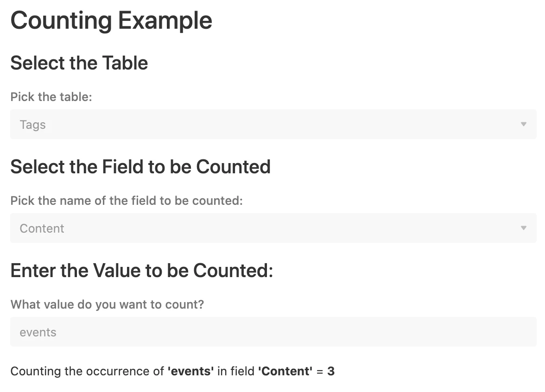This screenshot has height=392, width=545.
Task: Click the bold 'events' in the result line
Action: pos(191,371)
